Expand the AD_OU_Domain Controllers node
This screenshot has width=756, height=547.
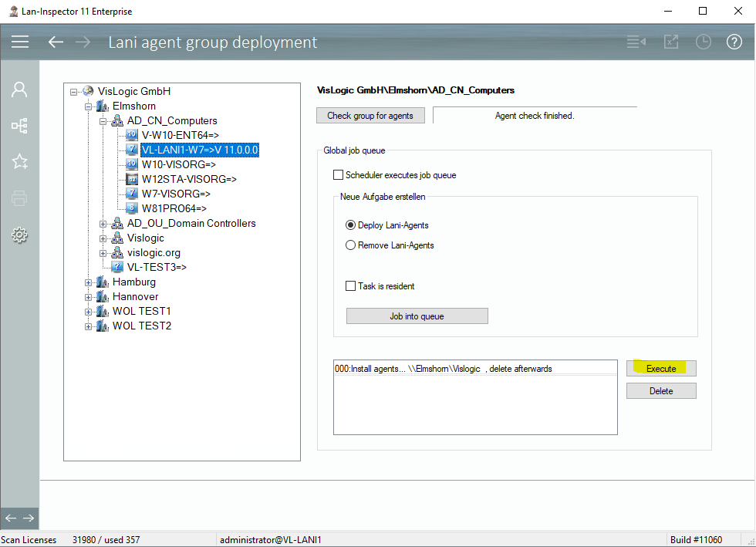pyautogui.click(x=103, y=224)
